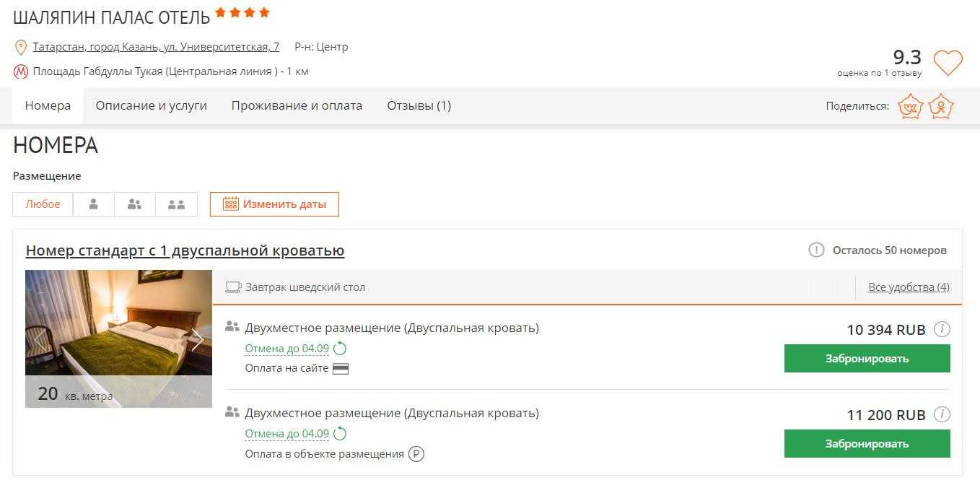The height and width of the screenshot is (480, 980).
Task: Click Изменить даты to change dates
Action: coord(274,204)
